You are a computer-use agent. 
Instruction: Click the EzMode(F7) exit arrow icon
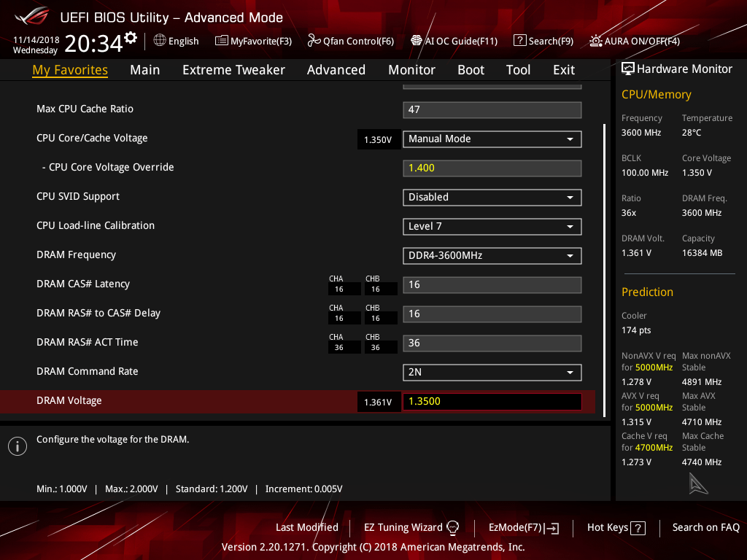(x=552, y=528)
